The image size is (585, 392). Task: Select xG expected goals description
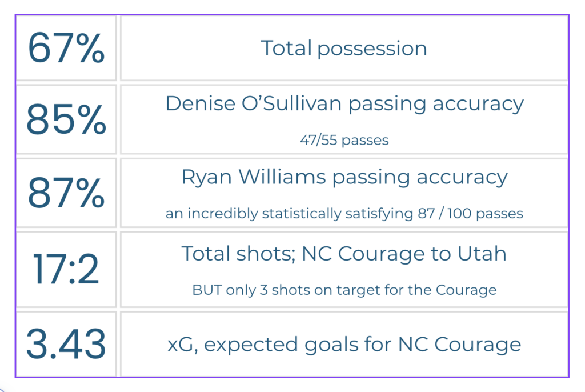coord(344,344)
